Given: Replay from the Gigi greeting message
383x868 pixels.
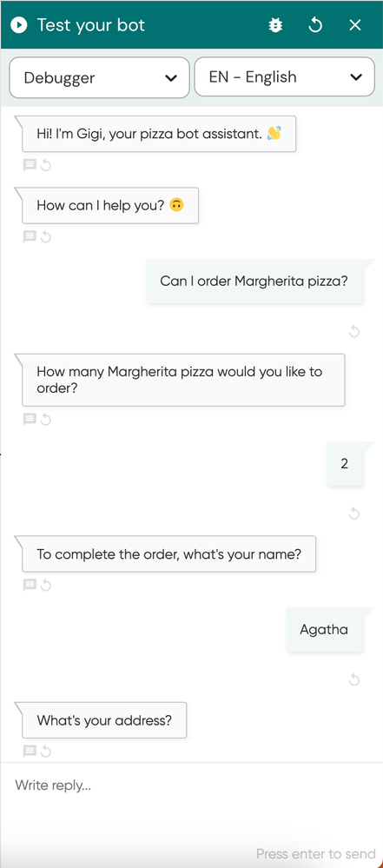Looking at the screenshot, I should coord(46,165).
